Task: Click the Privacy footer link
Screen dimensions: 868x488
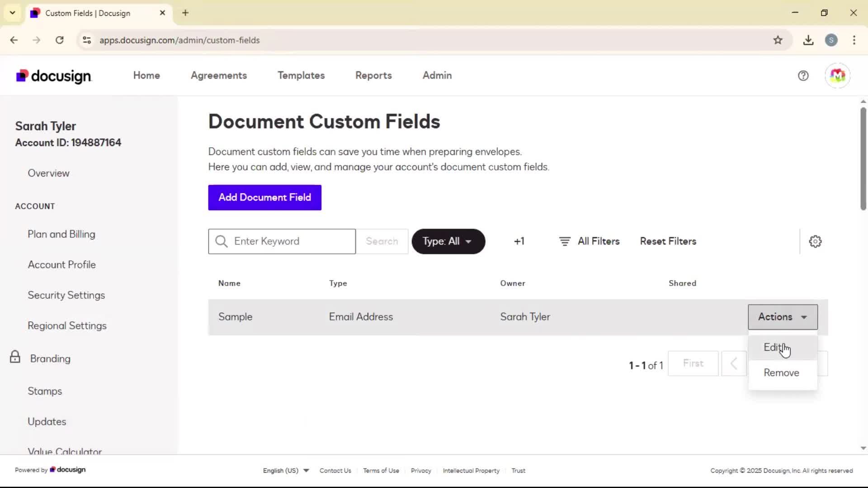Action: [421, 470]
